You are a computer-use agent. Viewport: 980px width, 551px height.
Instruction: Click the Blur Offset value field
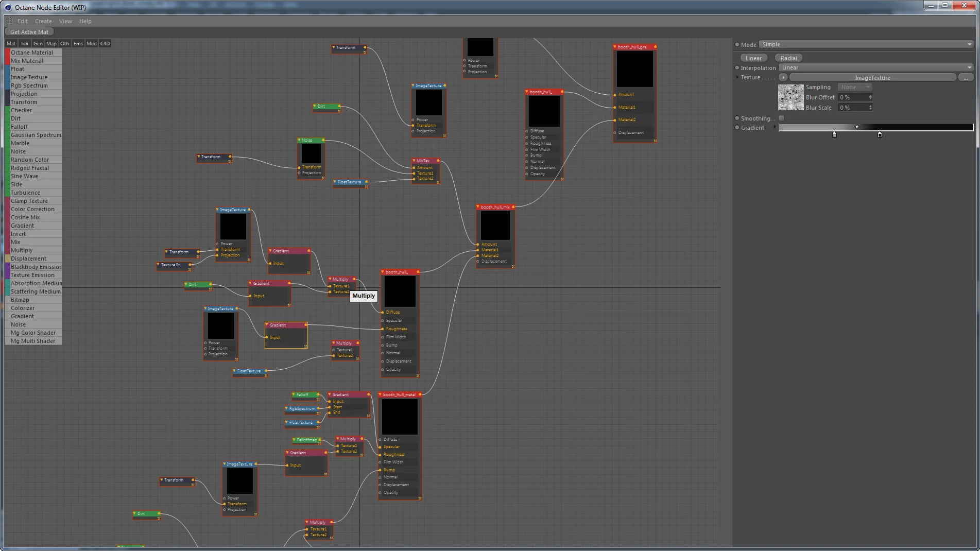coord(853,97)
